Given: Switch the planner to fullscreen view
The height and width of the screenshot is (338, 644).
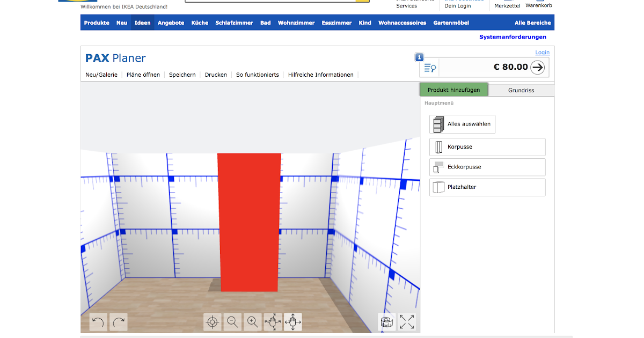Looking at the screenshot, I should (x=407, y=322).
